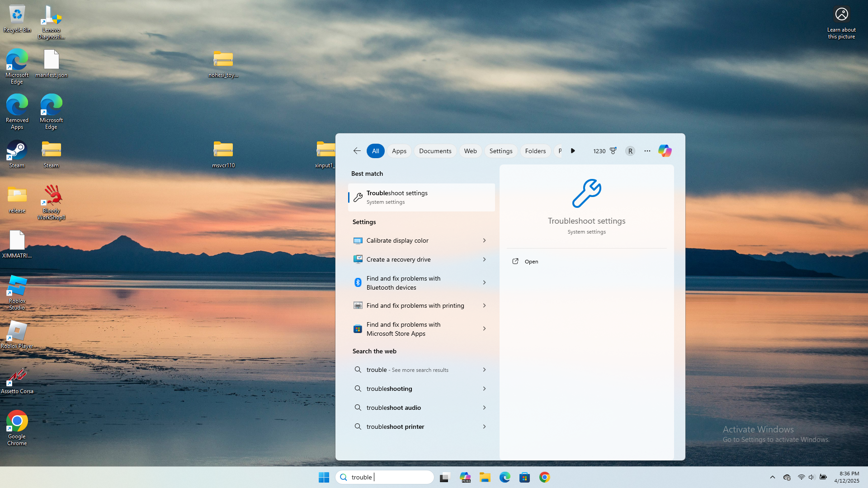
Task: Open Task View from the taskbar
Action: (x=445, y=477)
